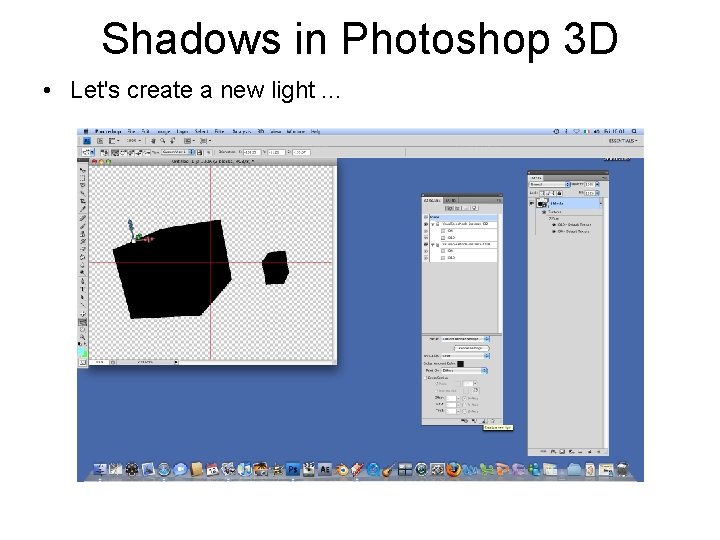Viewport: 720px width, 540px height.
Task: Open Spotlight search in the menu bar
Action: (634, 131)
